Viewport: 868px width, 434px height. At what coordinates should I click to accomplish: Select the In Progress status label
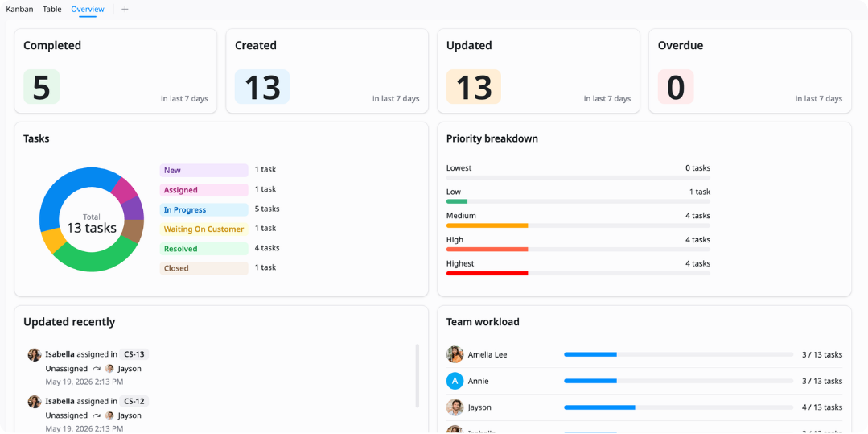coord(204,209)
